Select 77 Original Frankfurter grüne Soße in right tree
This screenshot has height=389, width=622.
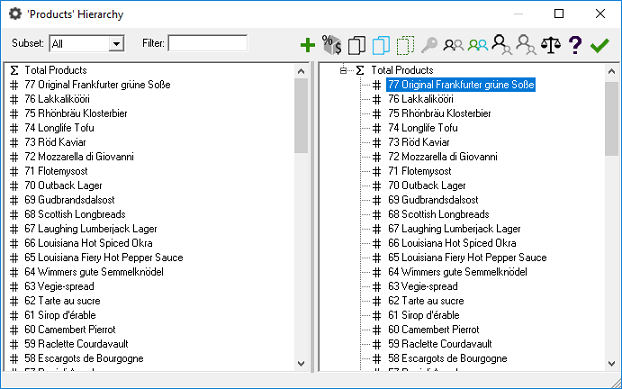[x=461, y=84]
